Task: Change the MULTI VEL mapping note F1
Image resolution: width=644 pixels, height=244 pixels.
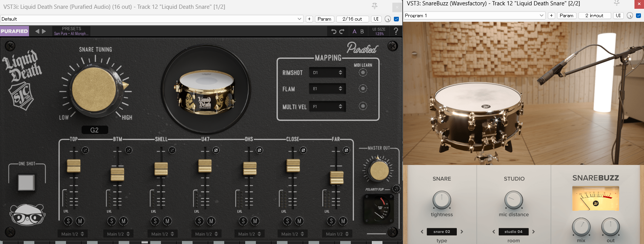Action: click(328, 107)
